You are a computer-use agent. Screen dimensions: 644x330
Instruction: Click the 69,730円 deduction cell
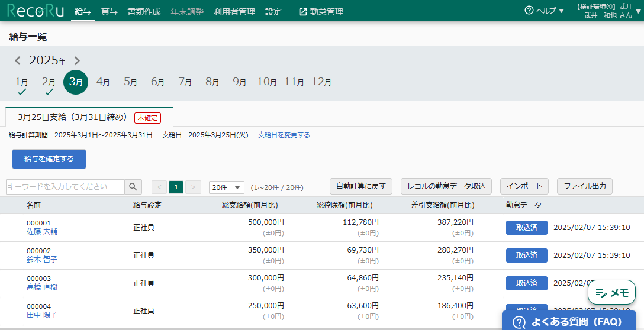tap(363, 250)
